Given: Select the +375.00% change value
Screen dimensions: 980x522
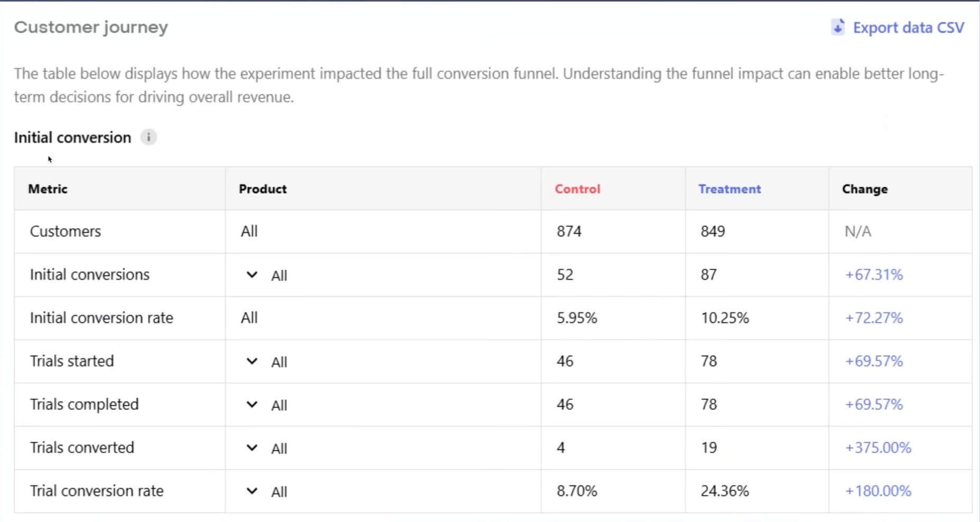Looking at the screenshot, I should click(878, 448).
